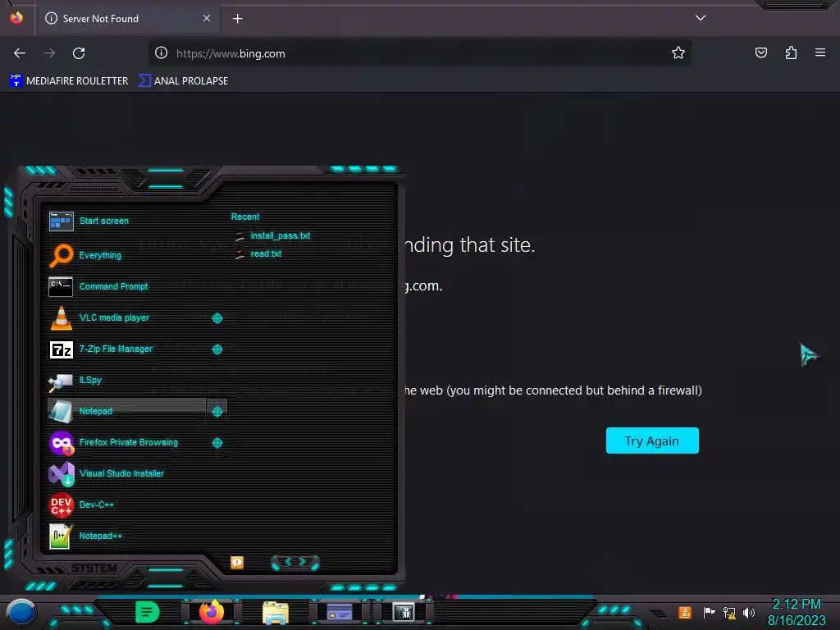Click the Start orb on taskbar

tap(21, 612)
